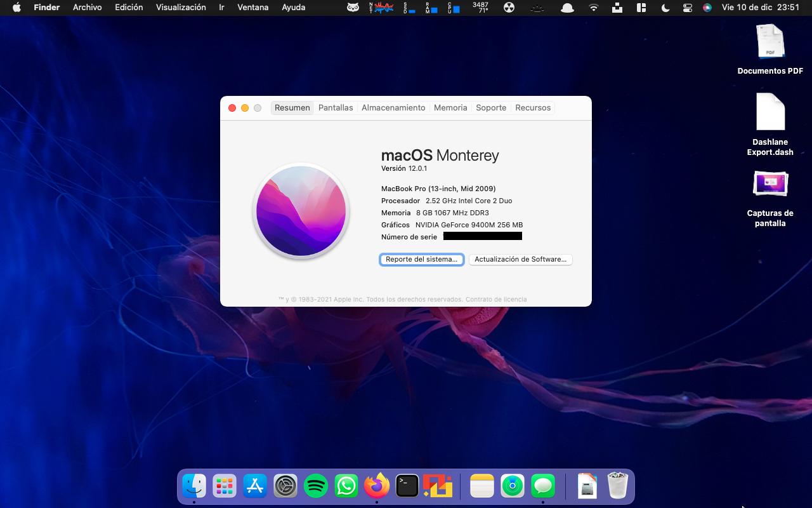Click the NVIDIA GeForce 9400M 256 MB text
Viewport: 812px width, 508px height.
pos(469,225)
